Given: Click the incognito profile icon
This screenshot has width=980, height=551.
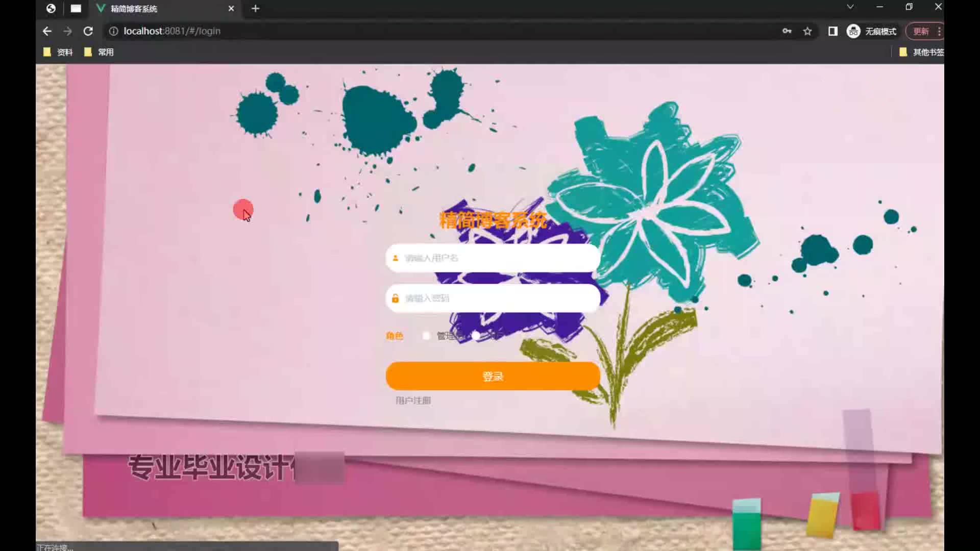Looking at the screenshot, I should (853, 31).
